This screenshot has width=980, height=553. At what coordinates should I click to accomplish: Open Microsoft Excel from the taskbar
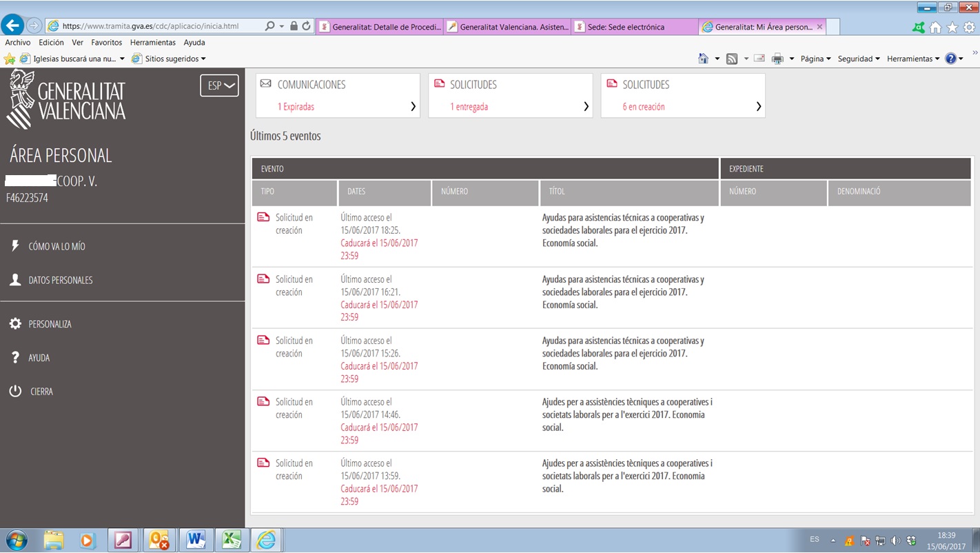tap(231, 541)
